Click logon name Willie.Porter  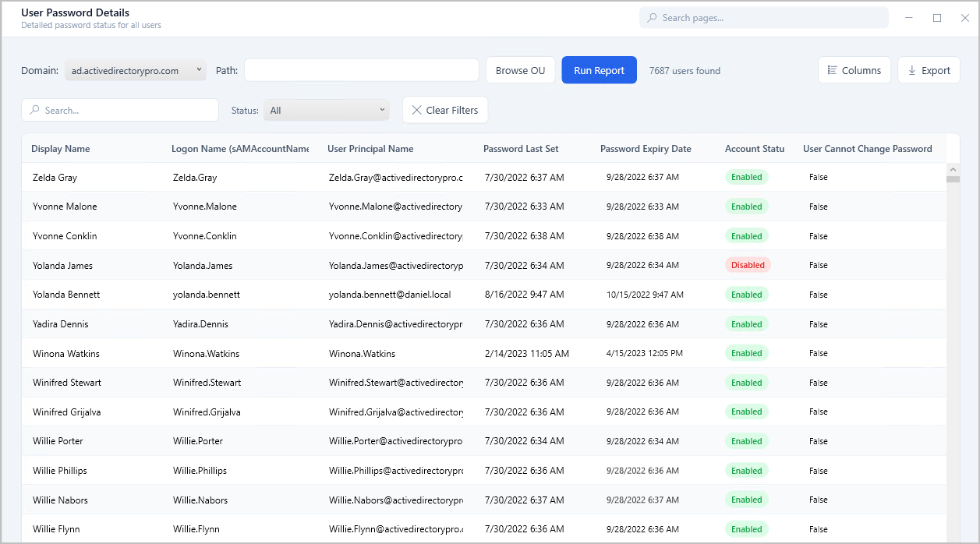pyautogui.click(x=198, y=441)
